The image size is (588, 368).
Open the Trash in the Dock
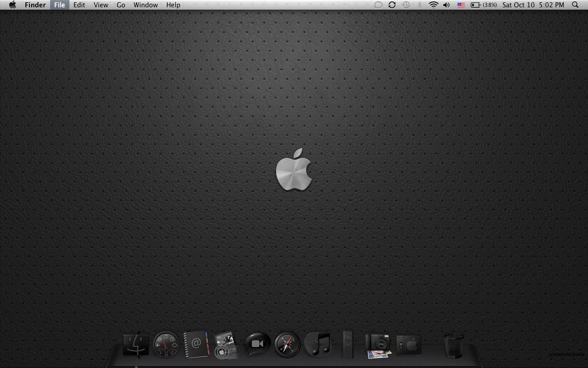coord(454,346)
